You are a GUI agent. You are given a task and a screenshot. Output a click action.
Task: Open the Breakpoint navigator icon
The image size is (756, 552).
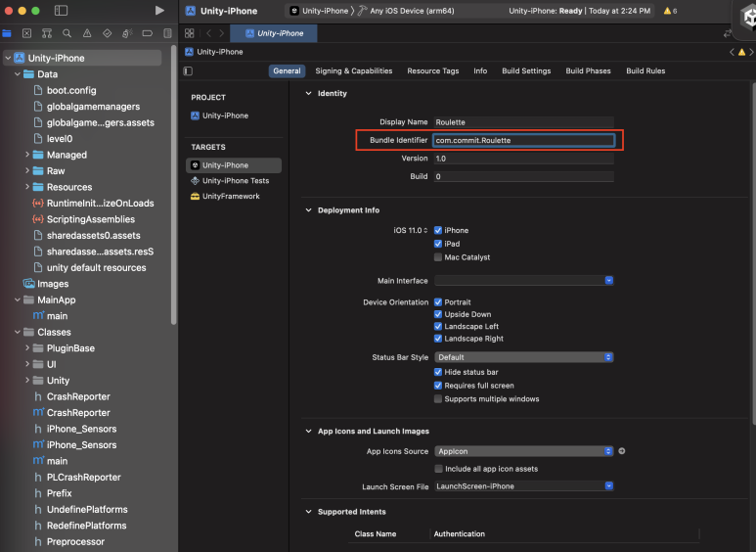click(148, 33)
